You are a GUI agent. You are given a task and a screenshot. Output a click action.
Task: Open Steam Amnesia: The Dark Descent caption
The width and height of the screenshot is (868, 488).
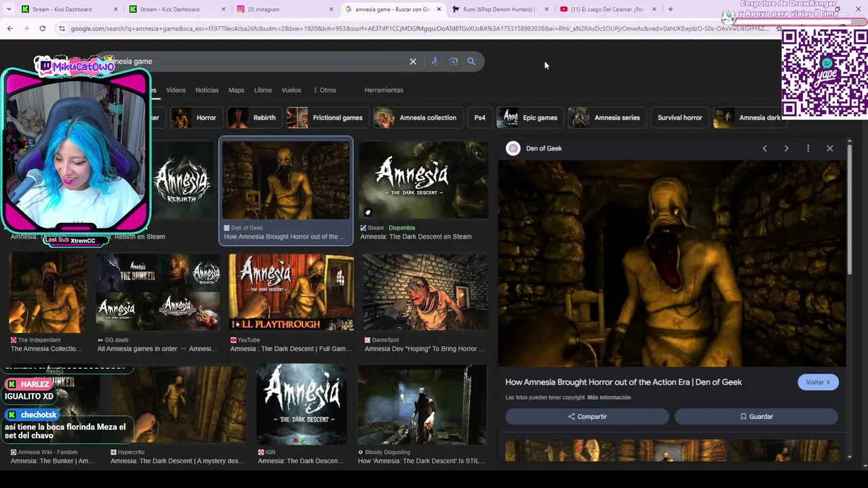[x=416, y=237]
